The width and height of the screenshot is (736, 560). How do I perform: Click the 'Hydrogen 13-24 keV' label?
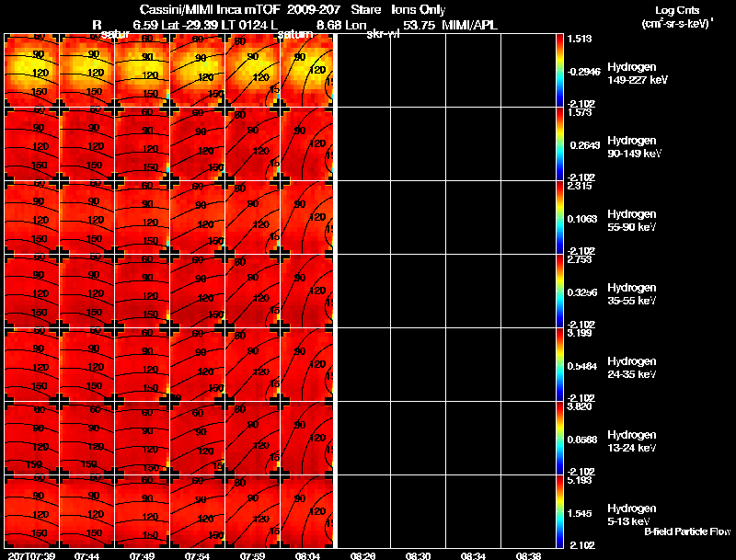[632, 441]
